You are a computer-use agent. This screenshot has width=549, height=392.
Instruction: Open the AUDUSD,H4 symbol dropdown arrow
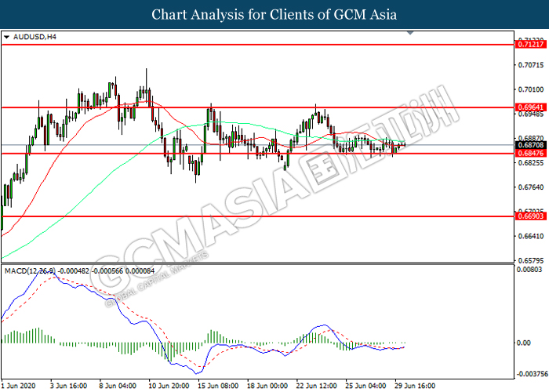(6, 37)
